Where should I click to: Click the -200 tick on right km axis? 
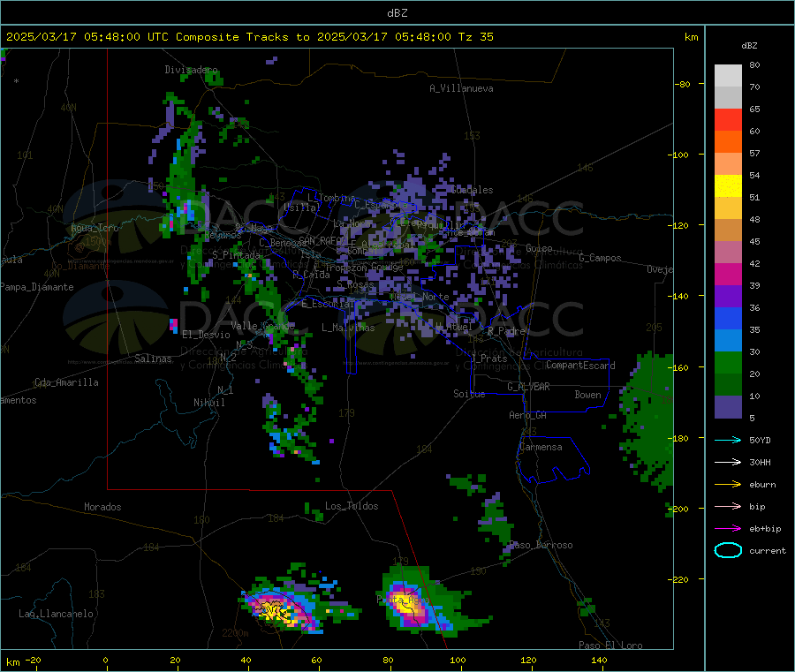[x=680, y=509]
